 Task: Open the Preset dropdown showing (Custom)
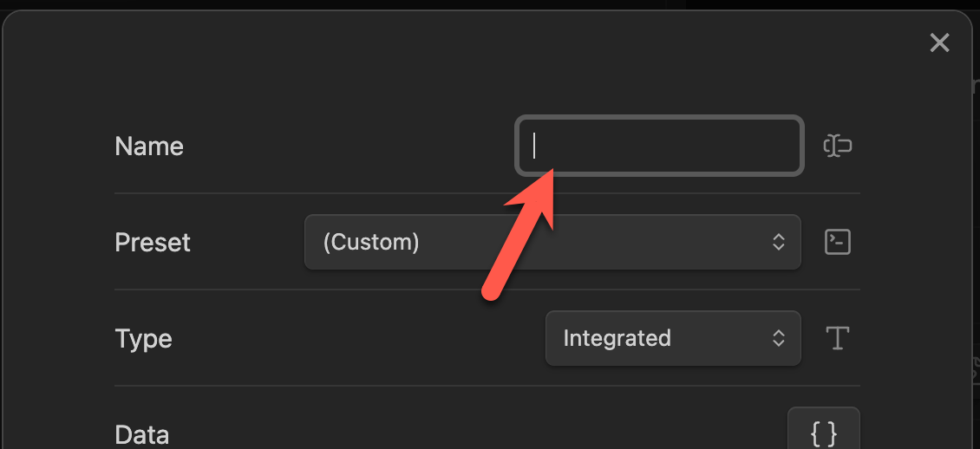tap(552, 242)
